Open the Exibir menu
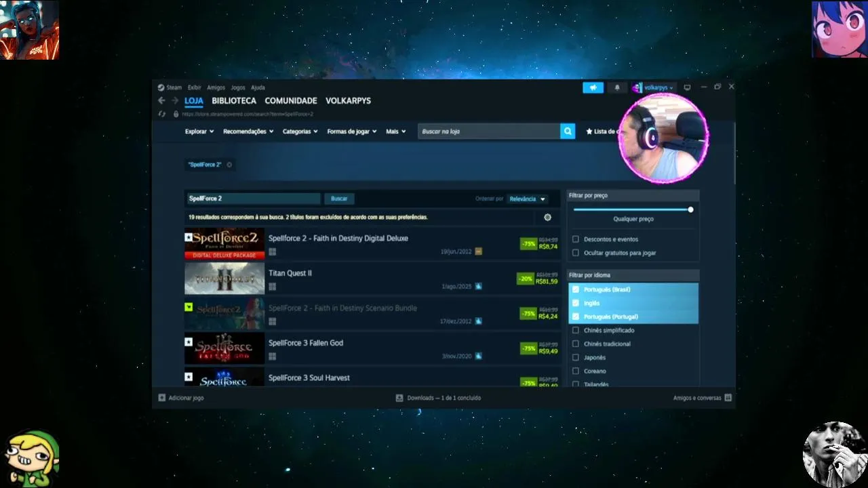The image size is (868, 488). tap(195, 87)
